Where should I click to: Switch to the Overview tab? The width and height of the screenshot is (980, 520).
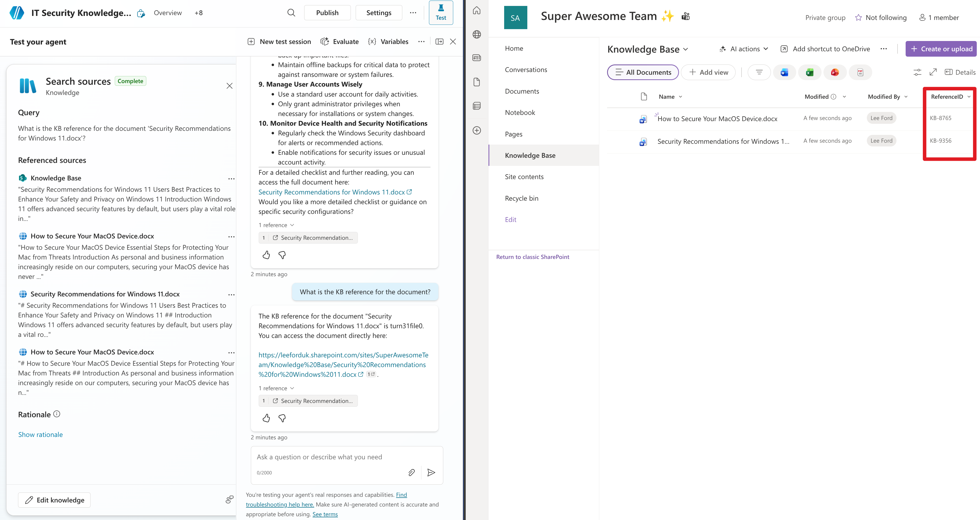[x=167, y=13]
